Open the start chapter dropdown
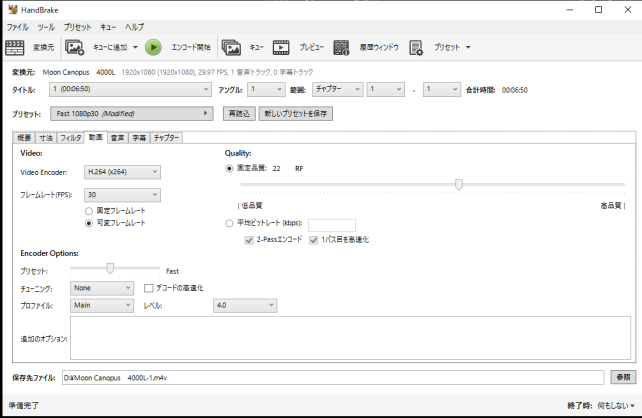 (386, 89)
